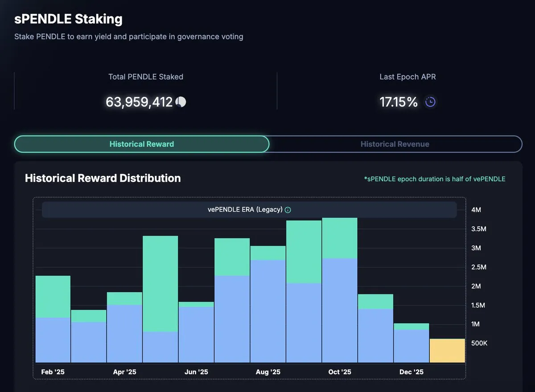This screenshot has width=535, height=392.
Task: Open the Historical Revenue tab
Action: click(x=395, y=144)
